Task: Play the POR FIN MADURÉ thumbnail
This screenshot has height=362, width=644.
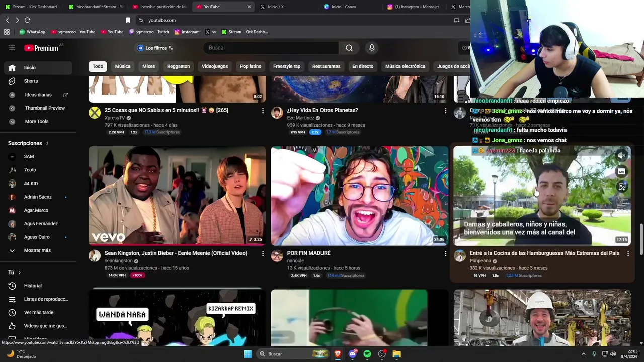Action: pyautogui.click(x=359, y=196)
